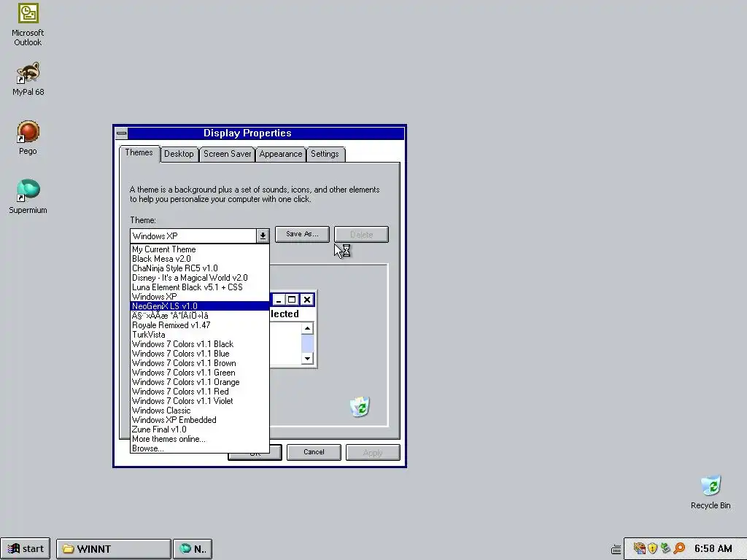The height and width of the screenshot is (560, 747).
Task: Open the Pego desktop shortcut
Action: pyautogui.click(x=28, y=138)
